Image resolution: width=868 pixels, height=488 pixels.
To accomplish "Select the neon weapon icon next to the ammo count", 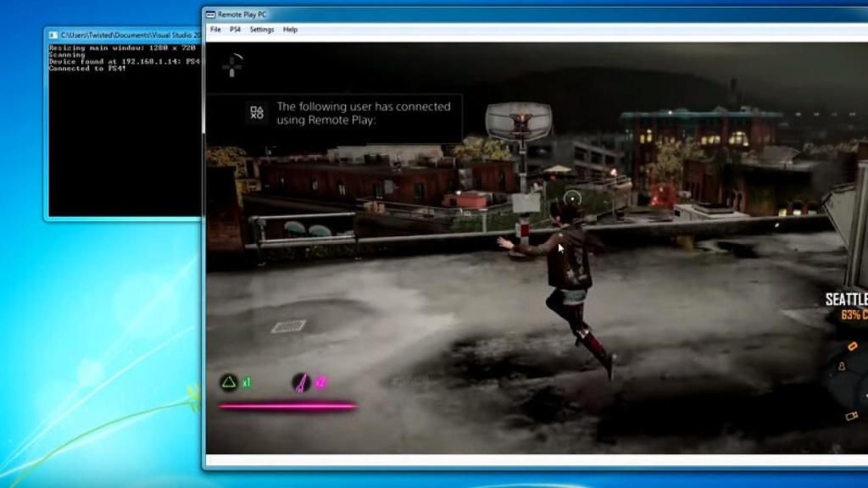I will point(301,382).
